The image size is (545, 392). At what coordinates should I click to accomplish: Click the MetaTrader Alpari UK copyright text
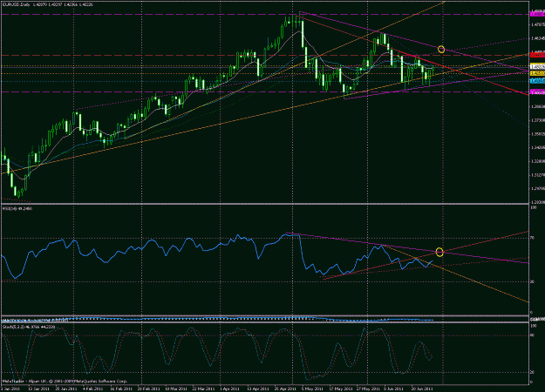click(x=65, y=381)
